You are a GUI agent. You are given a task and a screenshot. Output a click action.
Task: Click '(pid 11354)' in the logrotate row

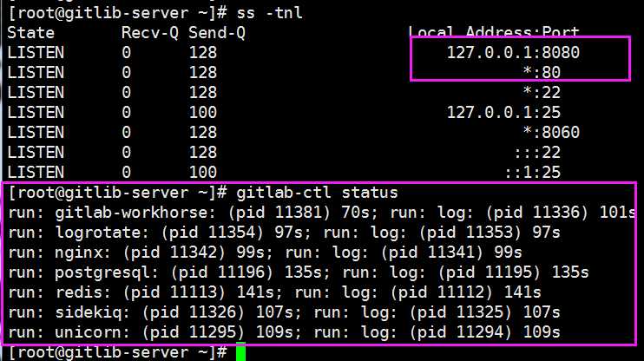[213, 232]
